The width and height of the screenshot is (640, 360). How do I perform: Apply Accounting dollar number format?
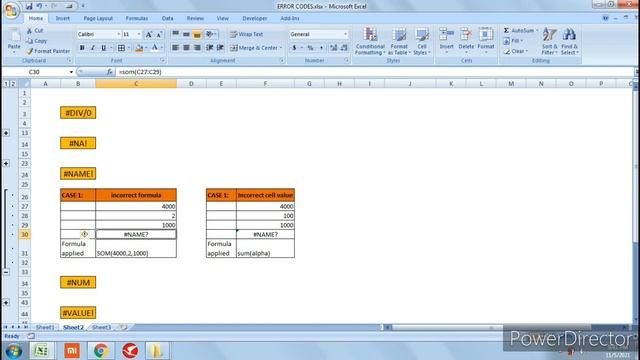tap(294, 48)
